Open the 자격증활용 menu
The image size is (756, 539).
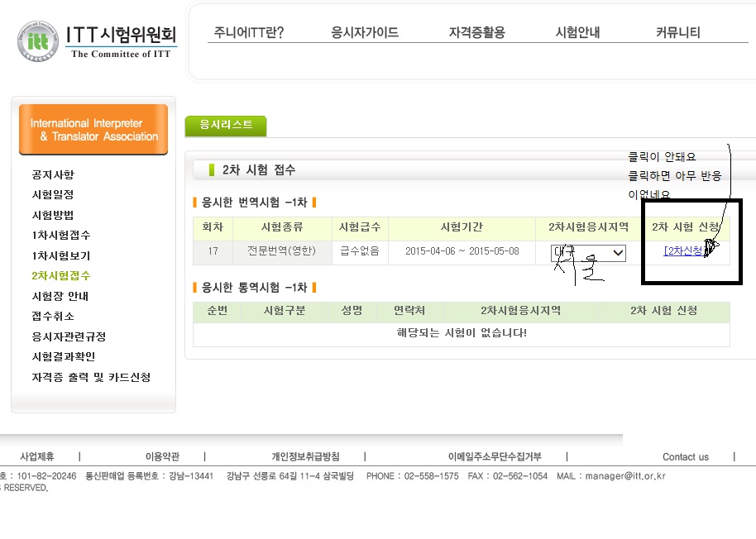(476, 33)
